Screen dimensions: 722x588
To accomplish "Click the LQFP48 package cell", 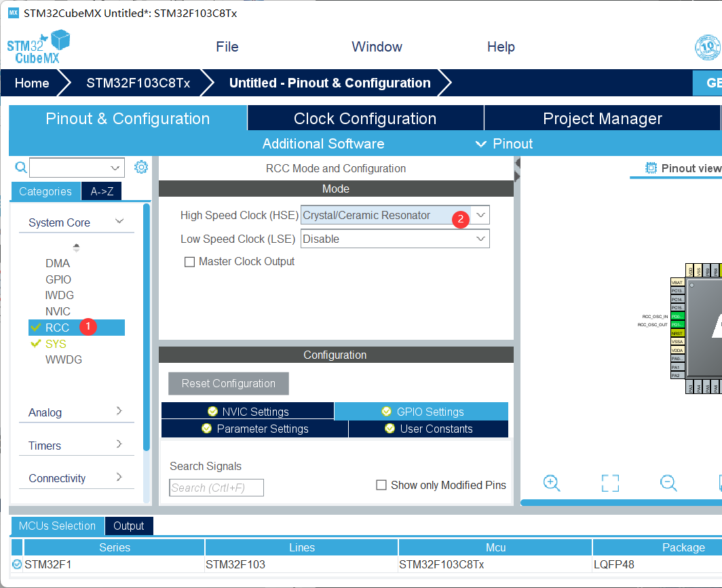I will (658, 564).
